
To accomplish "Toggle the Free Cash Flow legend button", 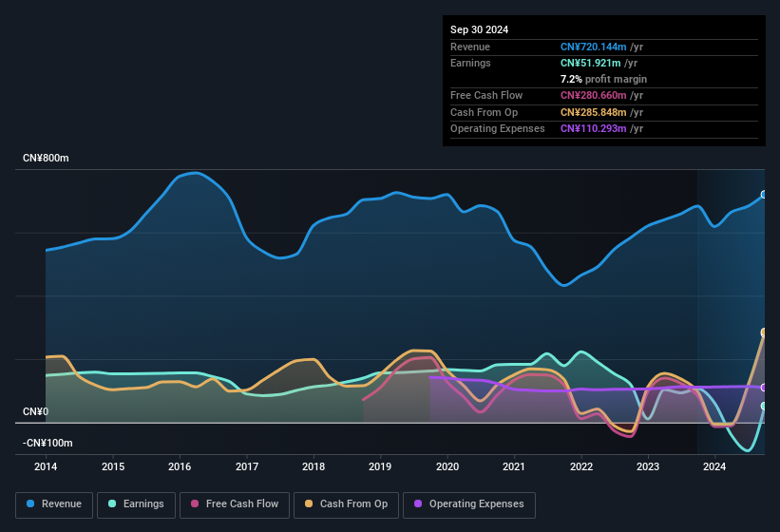I will point(235,504).
